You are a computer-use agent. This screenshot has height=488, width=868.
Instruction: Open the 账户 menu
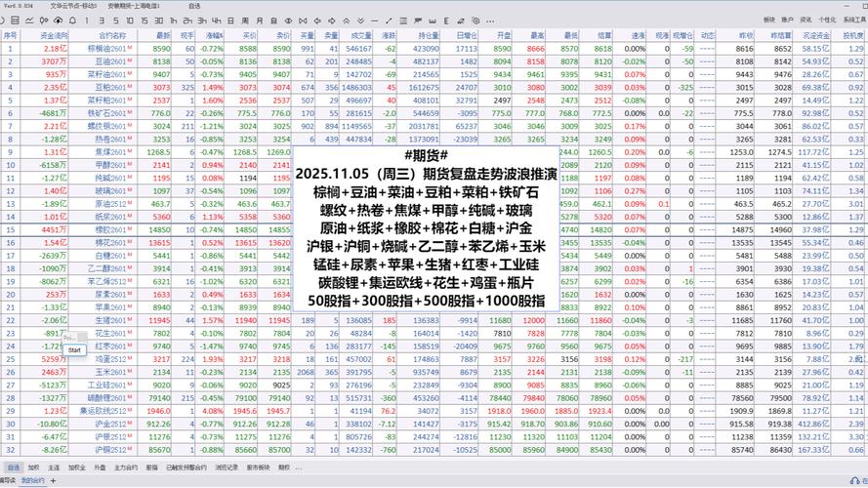(787, 20)
